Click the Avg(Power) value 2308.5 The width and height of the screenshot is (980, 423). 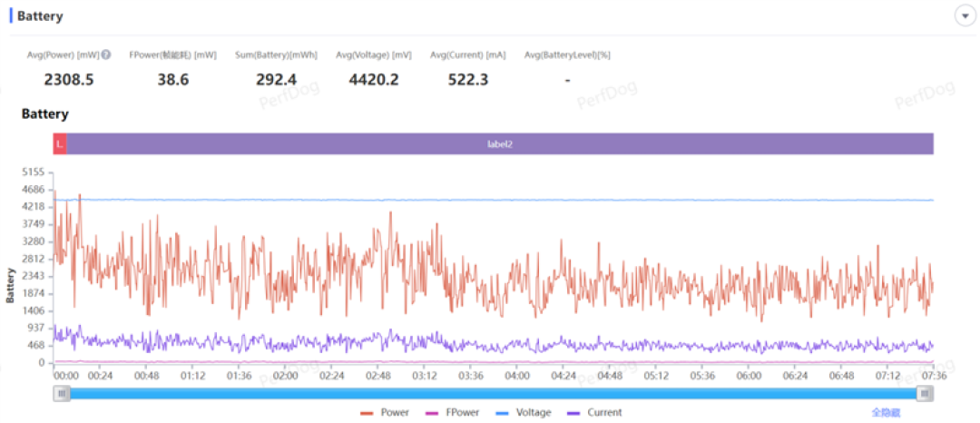[69, 79]
